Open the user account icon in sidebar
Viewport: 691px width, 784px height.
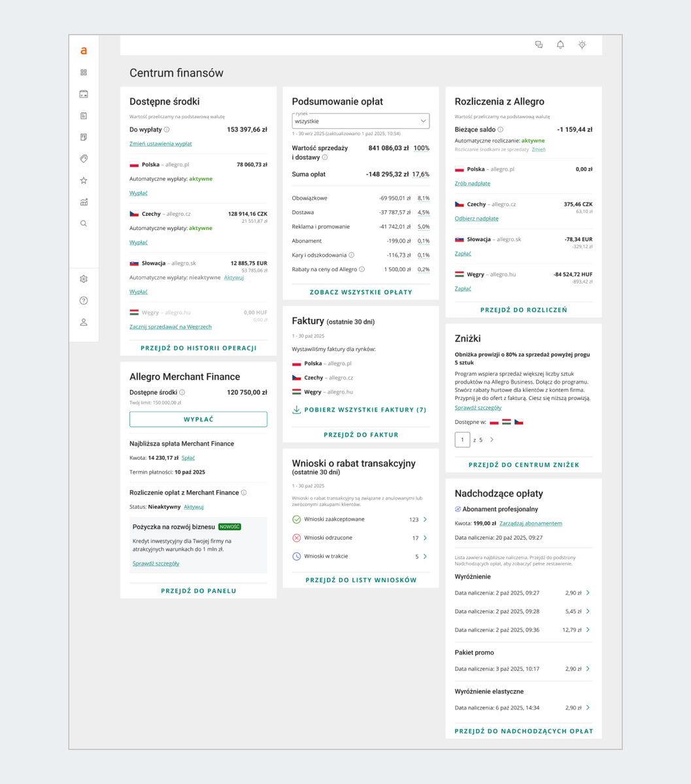84,322
